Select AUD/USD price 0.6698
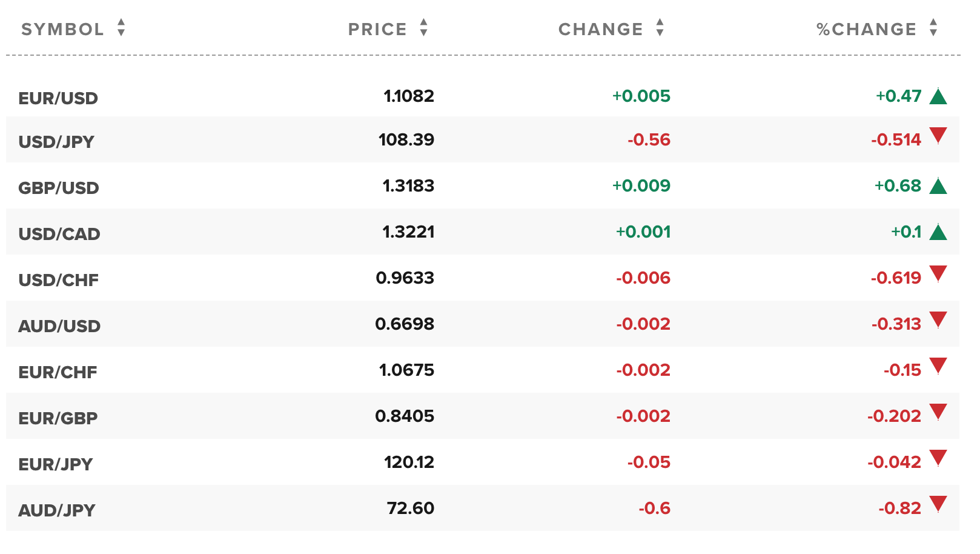The image size is (980, 554). pyautogui.click(x=405, y=324)
